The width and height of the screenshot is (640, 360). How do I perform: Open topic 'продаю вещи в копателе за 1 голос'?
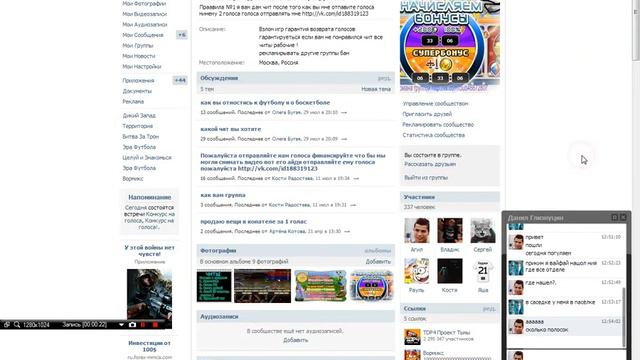coord(253,222)
